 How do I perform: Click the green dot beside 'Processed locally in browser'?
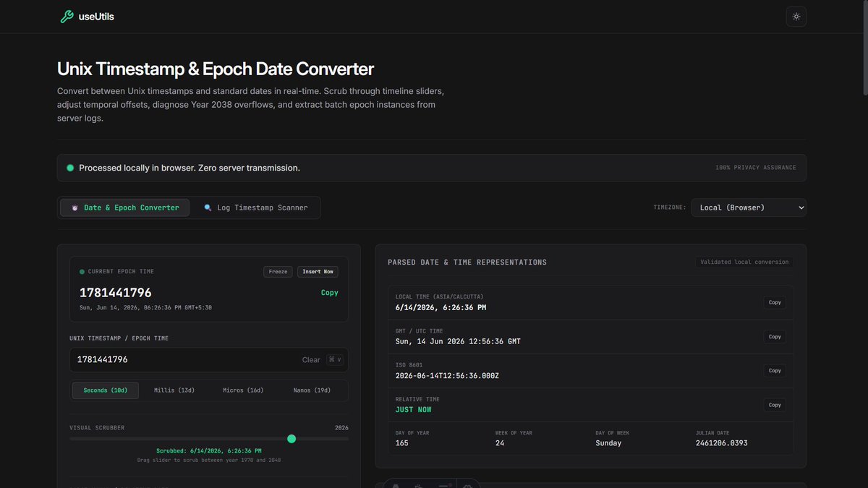pos(70,168)
